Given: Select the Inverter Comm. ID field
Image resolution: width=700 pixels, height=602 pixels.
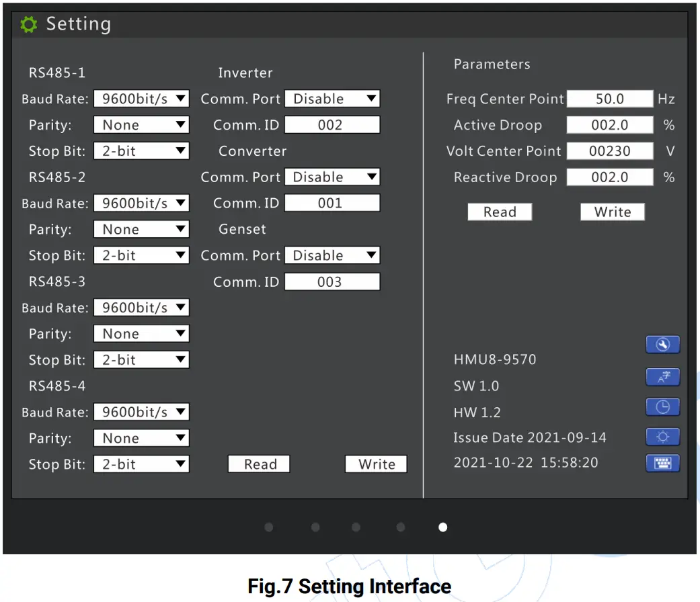Looking at the screenshot, I should click(x=332, y=125).
